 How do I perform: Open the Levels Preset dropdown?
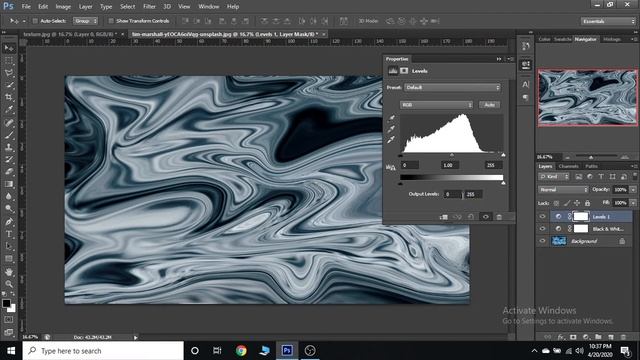point(452,87)
